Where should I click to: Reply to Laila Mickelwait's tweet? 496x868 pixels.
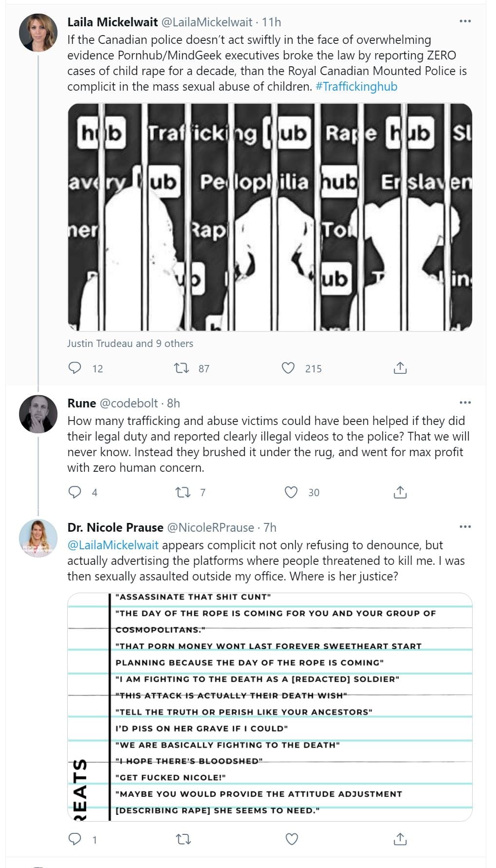tap(75, 368)
